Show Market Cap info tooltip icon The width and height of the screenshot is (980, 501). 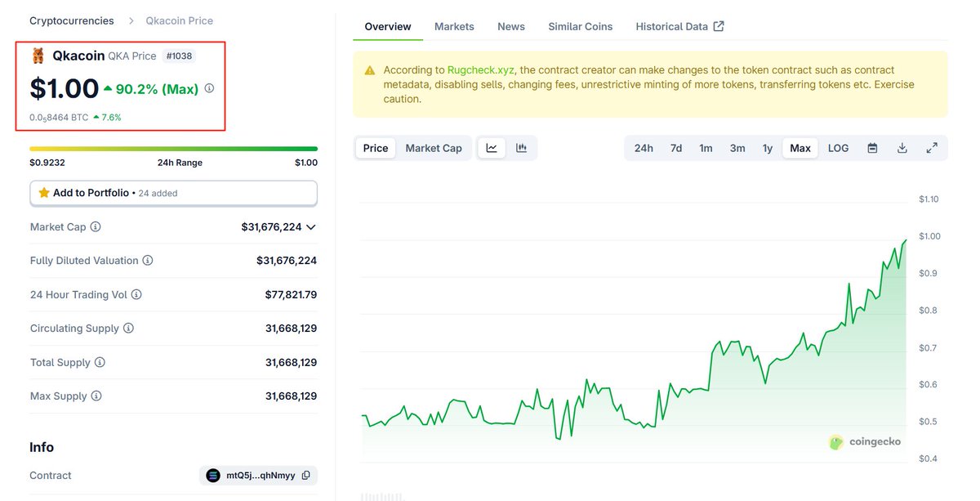[96, 226]
